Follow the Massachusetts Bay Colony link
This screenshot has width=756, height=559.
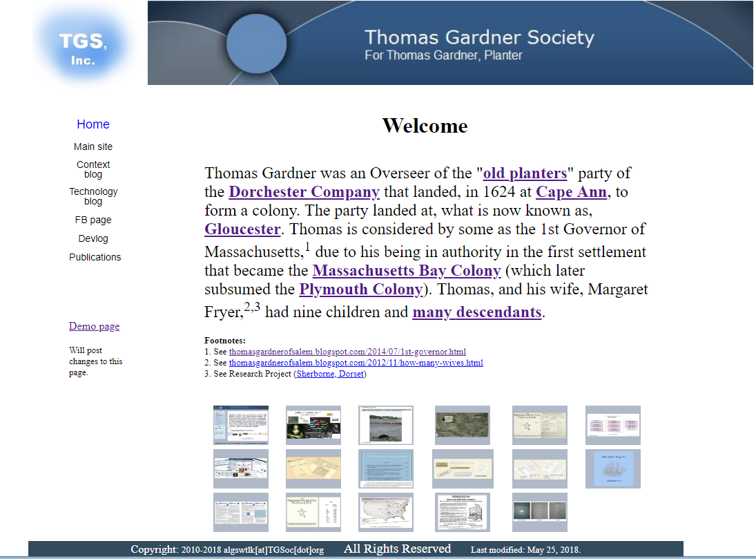[x=407, y=270]
